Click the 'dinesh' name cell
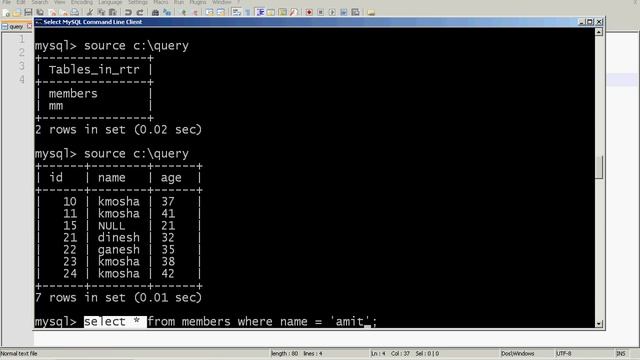The height and width of the screenshot is (360, 640). 118,238
